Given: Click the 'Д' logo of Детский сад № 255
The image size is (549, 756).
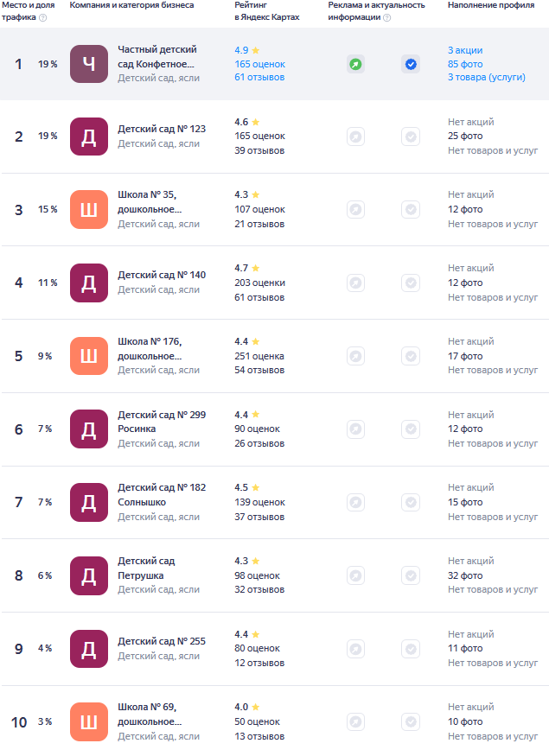Looking at the screenshot, I should (89, 649).
